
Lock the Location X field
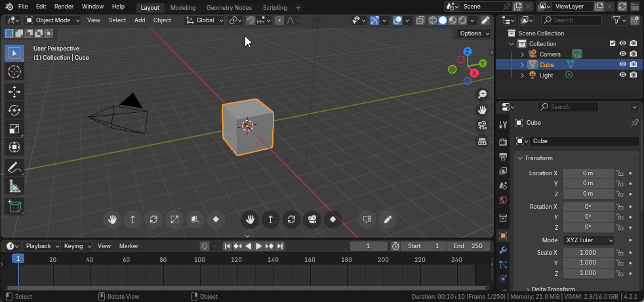point(619,173)
